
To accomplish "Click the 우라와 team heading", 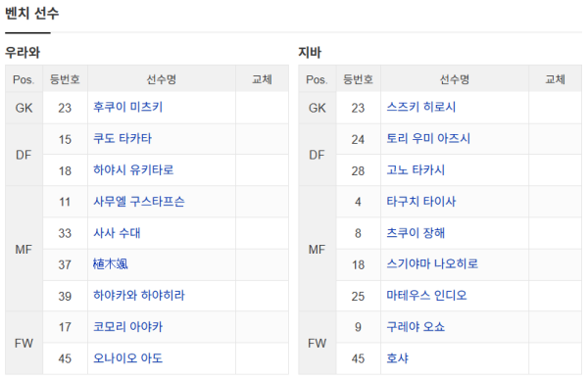I will [x=23, y=52].
